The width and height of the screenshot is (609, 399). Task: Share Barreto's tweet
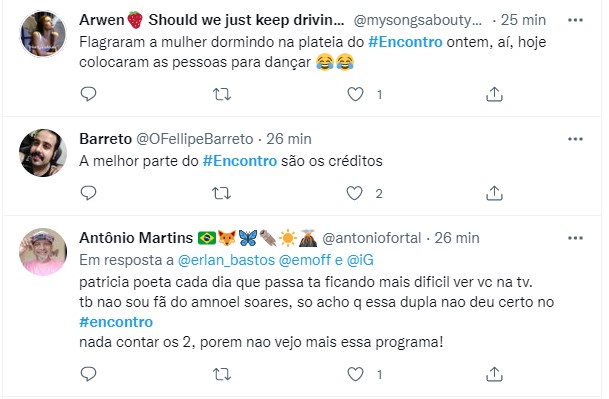click(494, 193)
